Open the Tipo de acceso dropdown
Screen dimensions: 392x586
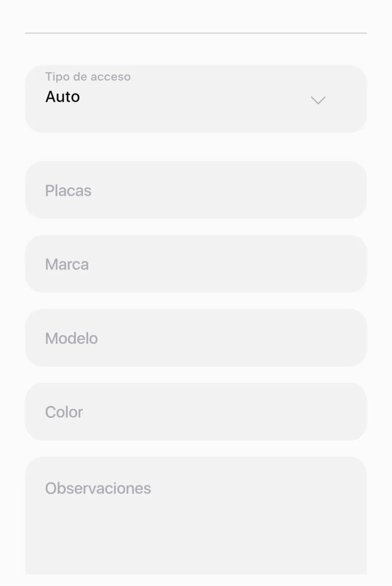(196, 99)
